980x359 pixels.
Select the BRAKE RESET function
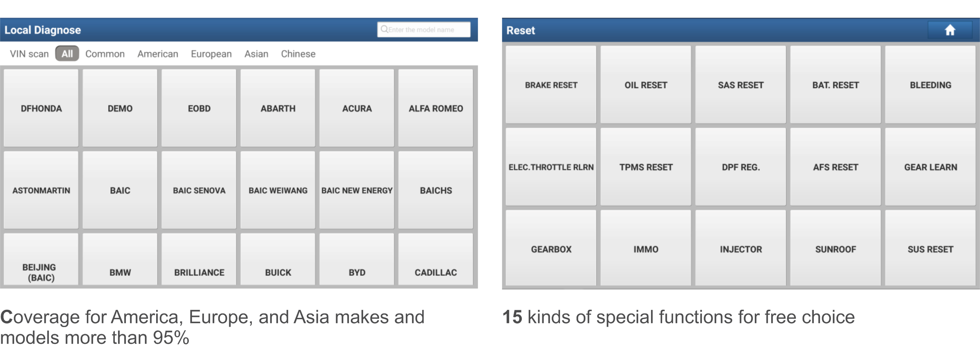[x=551, y=85]
